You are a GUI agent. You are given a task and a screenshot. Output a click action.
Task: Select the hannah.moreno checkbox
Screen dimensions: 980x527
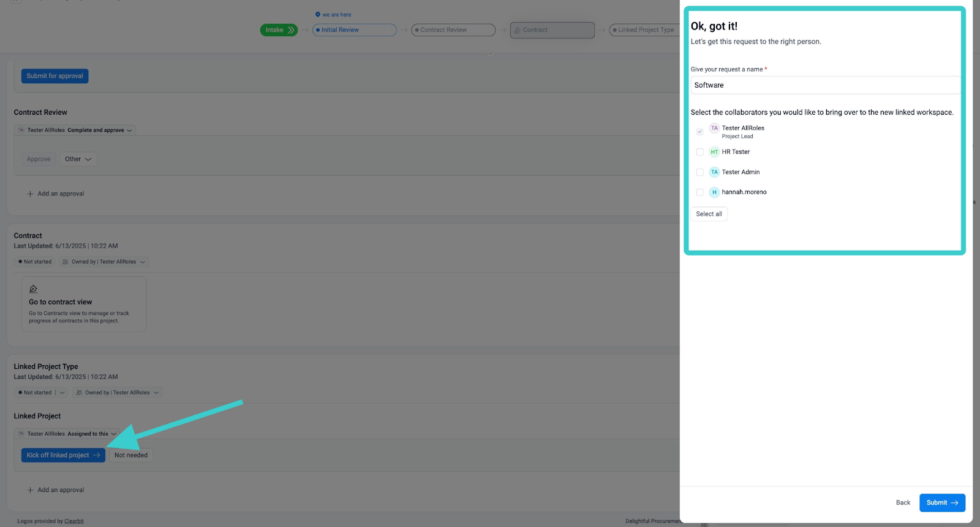pos(699,192)
